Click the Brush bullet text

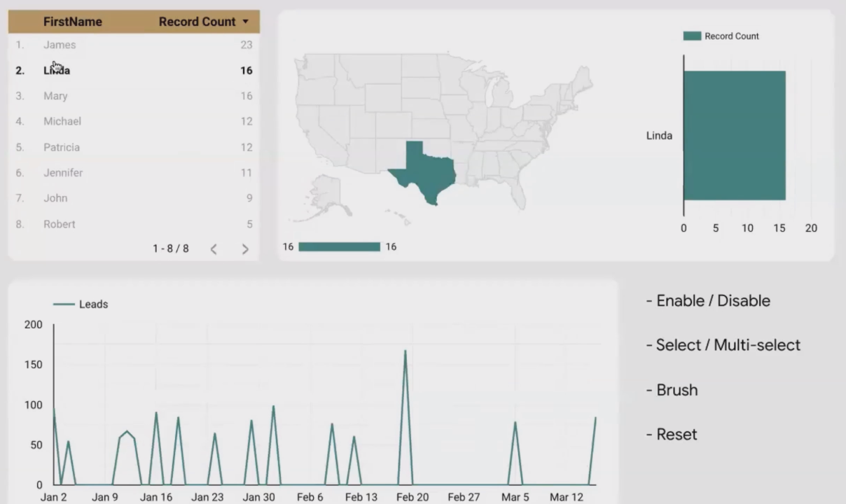click(x=672, y=390)
